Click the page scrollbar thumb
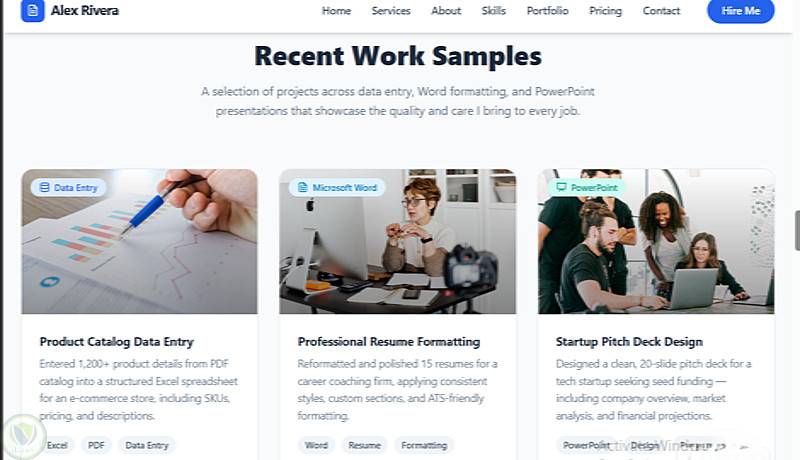This screenshot has height=460, width=800. [x=796, y=230]
